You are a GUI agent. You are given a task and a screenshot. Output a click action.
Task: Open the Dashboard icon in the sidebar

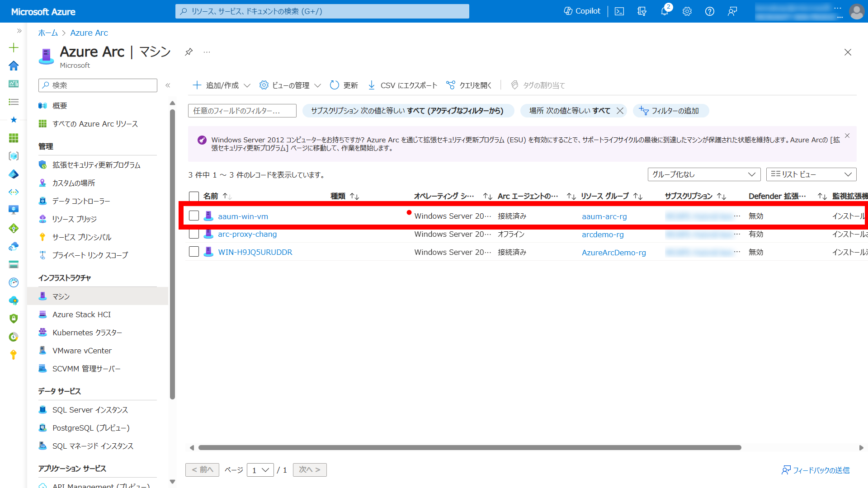14,84
